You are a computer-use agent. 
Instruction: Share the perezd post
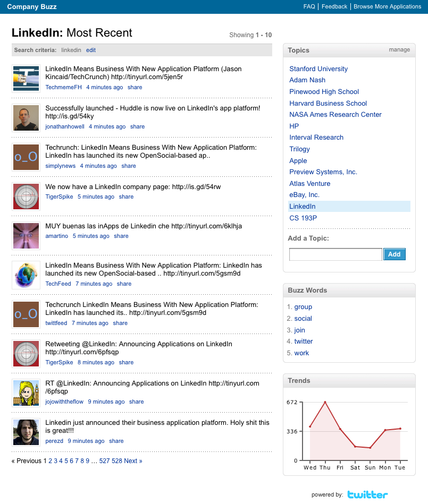pyautogui.click(x=116, y=441)
